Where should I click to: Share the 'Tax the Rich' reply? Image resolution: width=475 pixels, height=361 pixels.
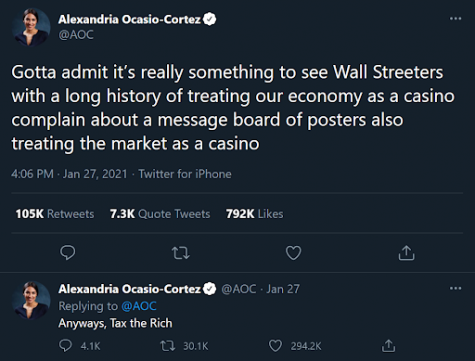[x=388, y=346]
